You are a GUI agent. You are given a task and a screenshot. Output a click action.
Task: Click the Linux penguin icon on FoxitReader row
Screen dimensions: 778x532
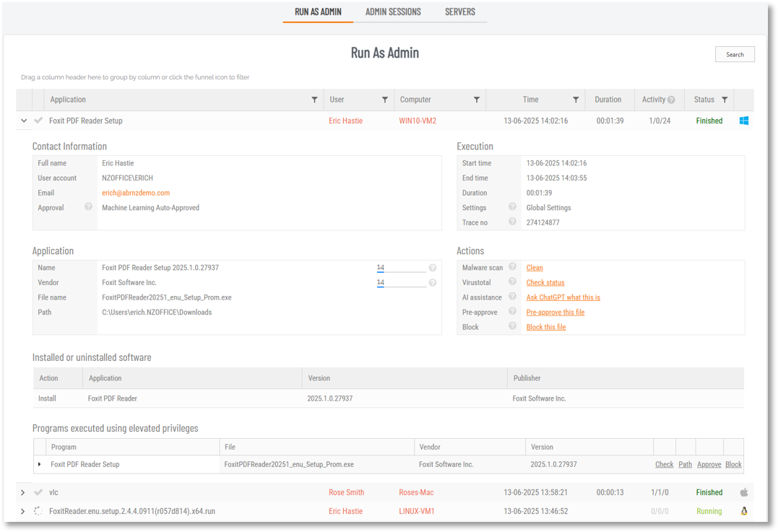pos(744,511)
